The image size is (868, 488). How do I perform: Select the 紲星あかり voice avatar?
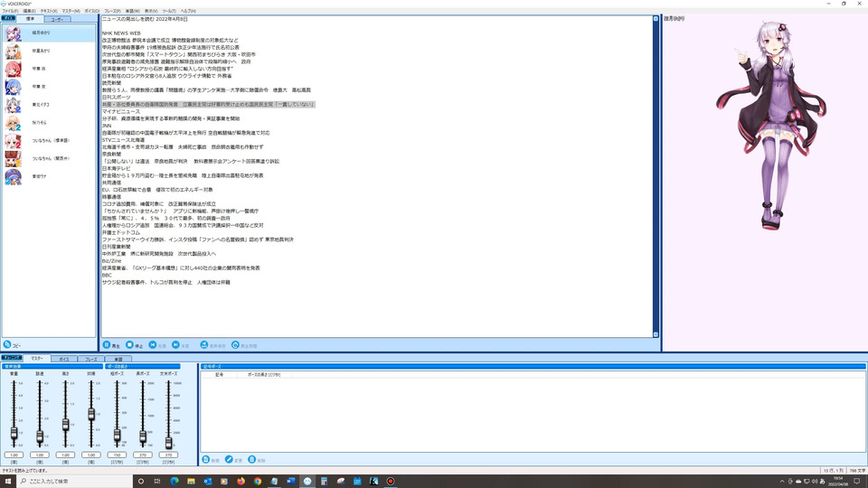pyautogui.click(x=13, y=52)
